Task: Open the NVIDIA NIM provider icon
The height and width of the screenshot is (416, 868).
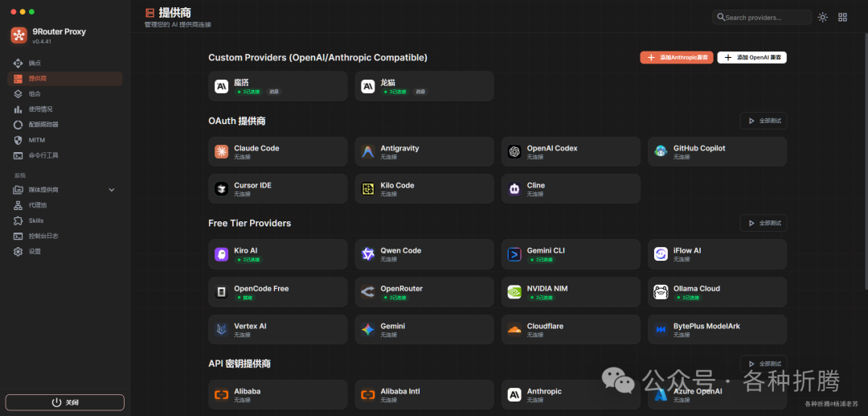Action: [514, 292]
